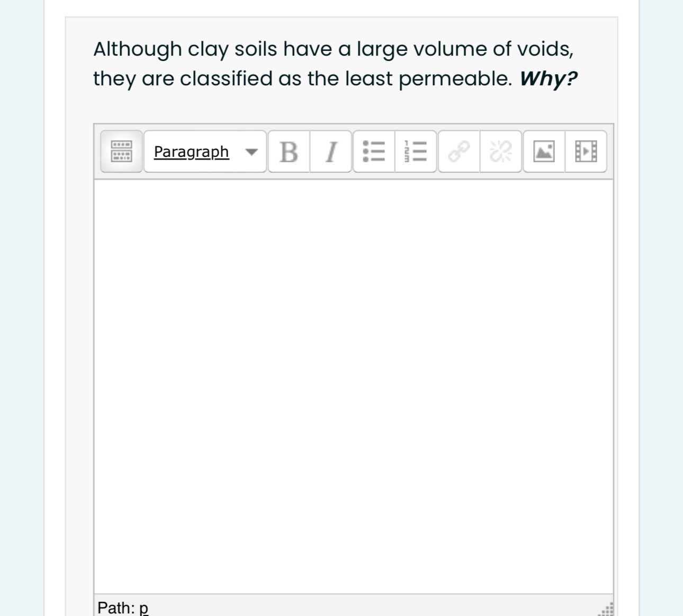The width and height of the screenshot is (683, 616).
Task: Insert an unordered bullet list
Action: [x=373, y=151]
